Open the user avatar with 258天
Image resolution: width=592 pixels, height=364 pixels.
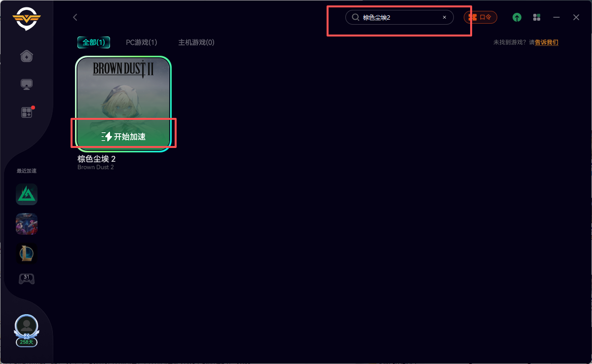(27, 327)
